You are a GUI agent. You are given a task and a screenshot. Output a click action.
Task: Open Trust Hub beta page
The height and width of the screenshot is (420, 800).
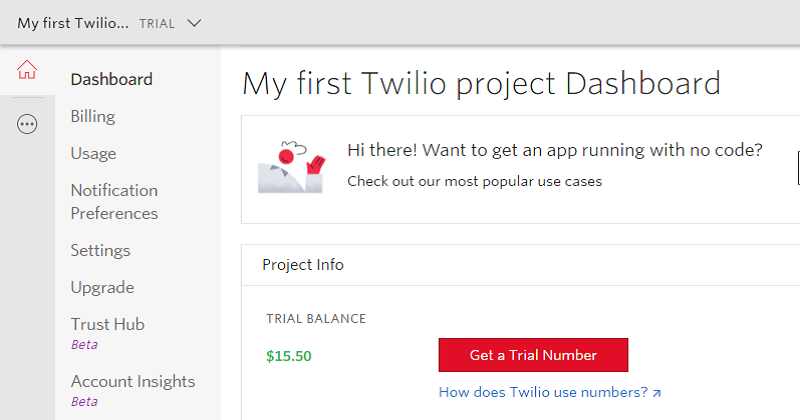point(108,333)
